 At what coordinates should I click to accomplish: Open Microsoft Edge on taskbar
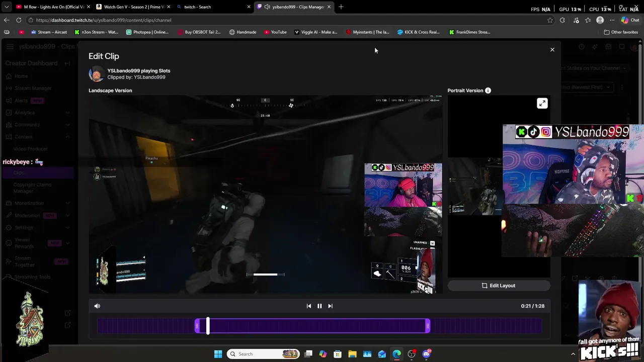coord(396,354)
